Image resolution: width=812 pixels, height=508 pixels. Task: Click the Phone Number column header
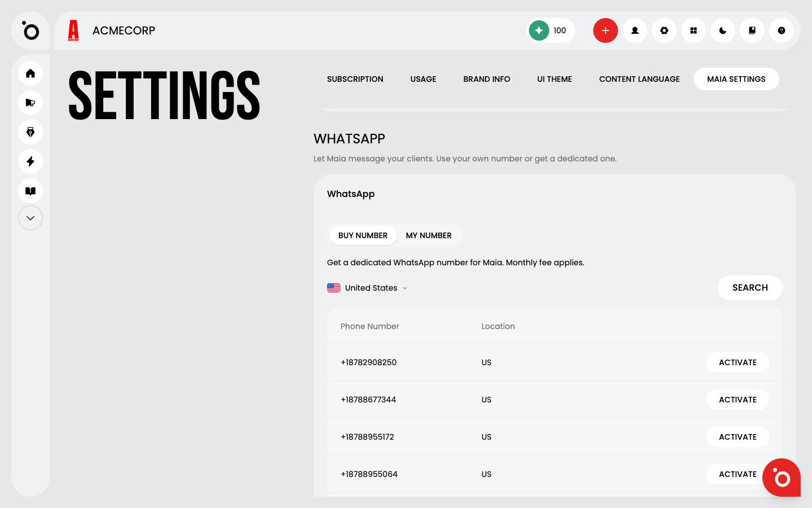[370, 326]
